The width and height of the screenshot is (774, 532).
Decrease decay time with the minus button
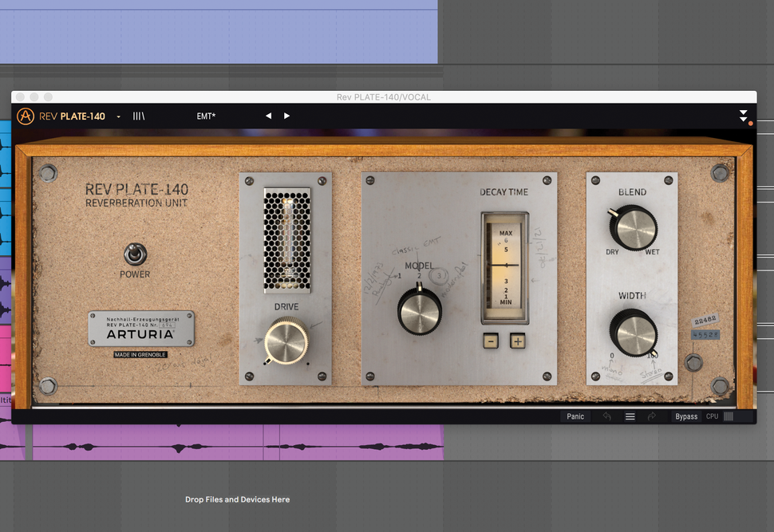(490, 341)
